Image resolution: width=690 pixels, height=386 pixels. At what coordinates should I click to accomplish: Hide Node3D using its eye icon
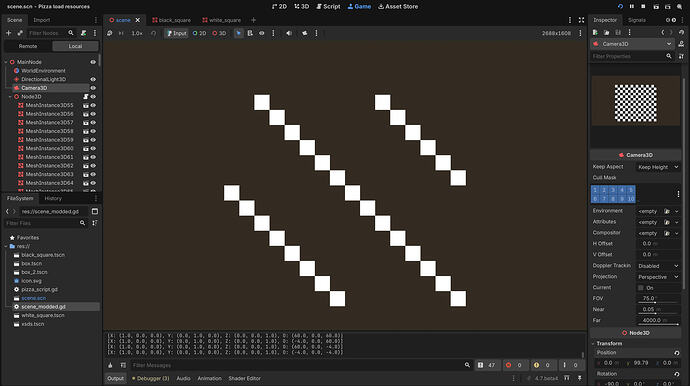[93, 96]
